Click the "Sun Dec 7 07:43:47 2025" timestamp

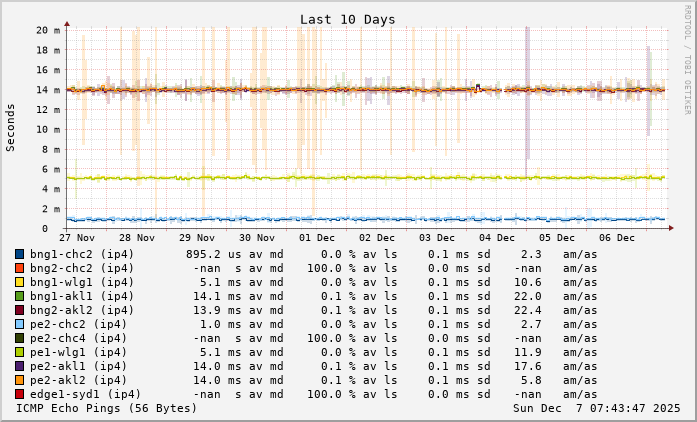pos(596,408)
